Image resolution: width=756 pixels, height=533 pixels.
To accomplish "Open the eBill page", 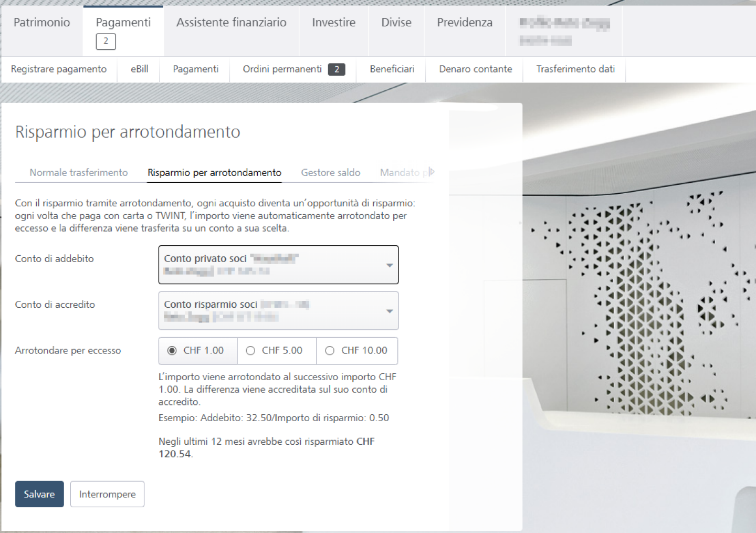I will click(x=138, y=69).
